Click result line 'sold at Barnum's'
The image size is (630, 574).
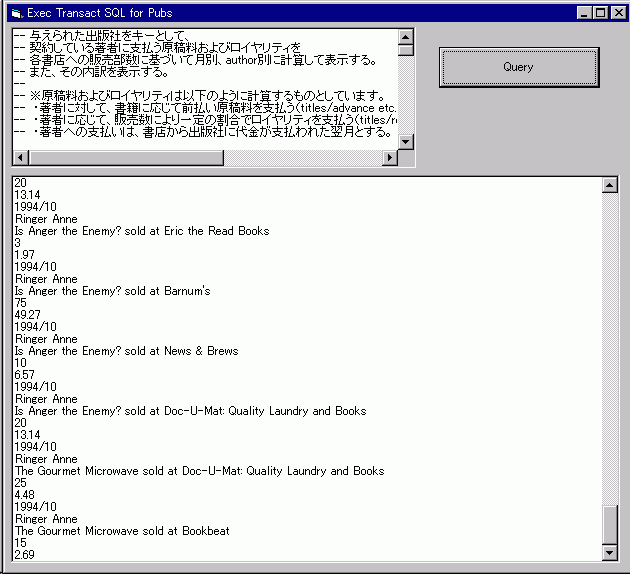point(112,291)
